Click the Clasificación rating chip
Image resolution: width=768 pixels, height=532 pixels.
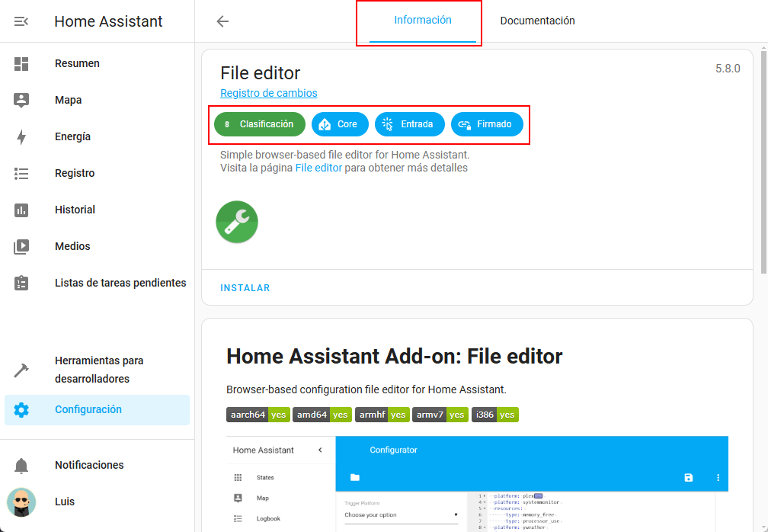tap(259, 124)
